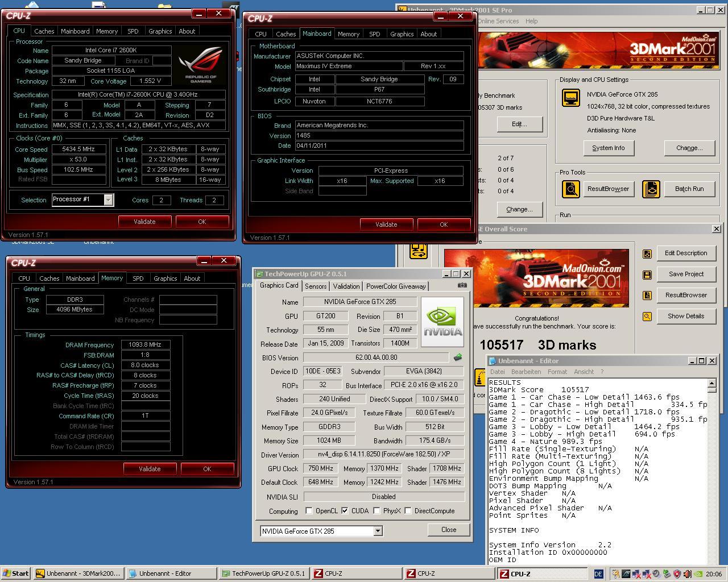Click the BIOS Version 62.00.4A.00.80 field

click(377, 357)
